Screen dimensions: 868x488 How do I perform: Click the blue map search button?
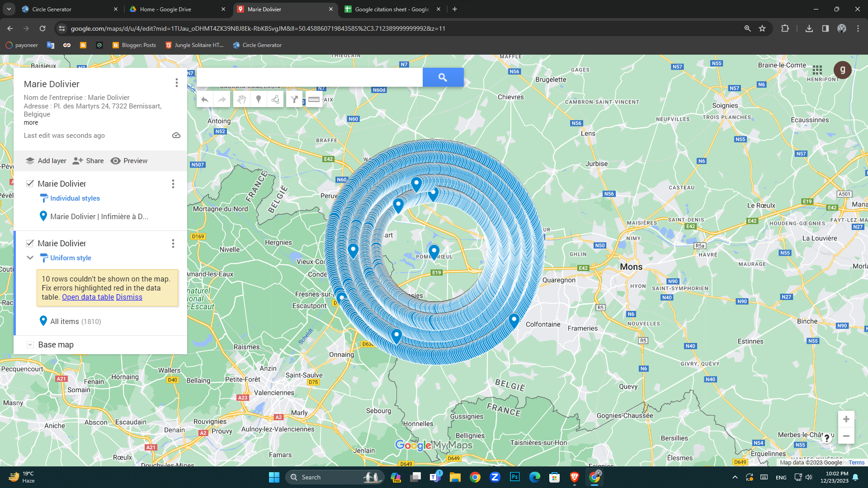[443, 77]
